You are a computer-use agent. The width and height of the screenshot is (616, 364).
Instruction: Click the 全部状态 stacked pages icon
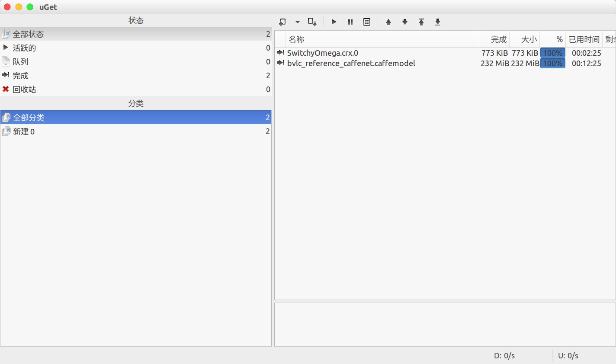click(6, 34)
